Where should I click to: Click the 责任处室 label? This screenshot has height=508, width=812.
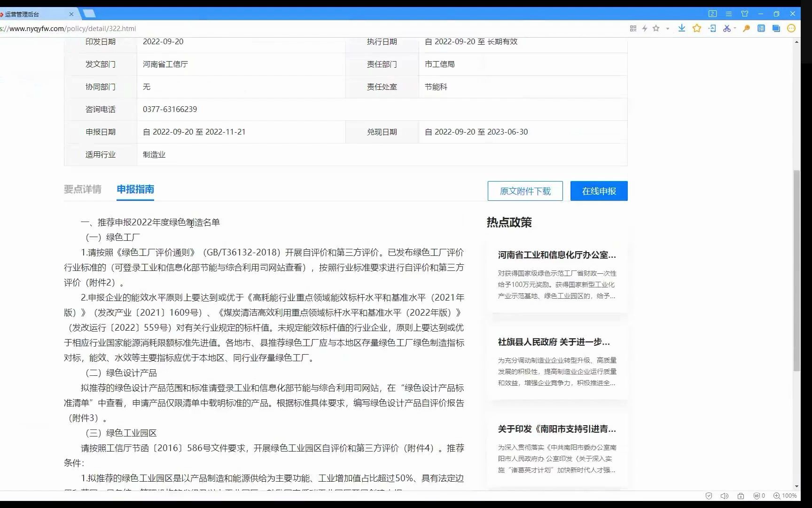pos(382,87)
